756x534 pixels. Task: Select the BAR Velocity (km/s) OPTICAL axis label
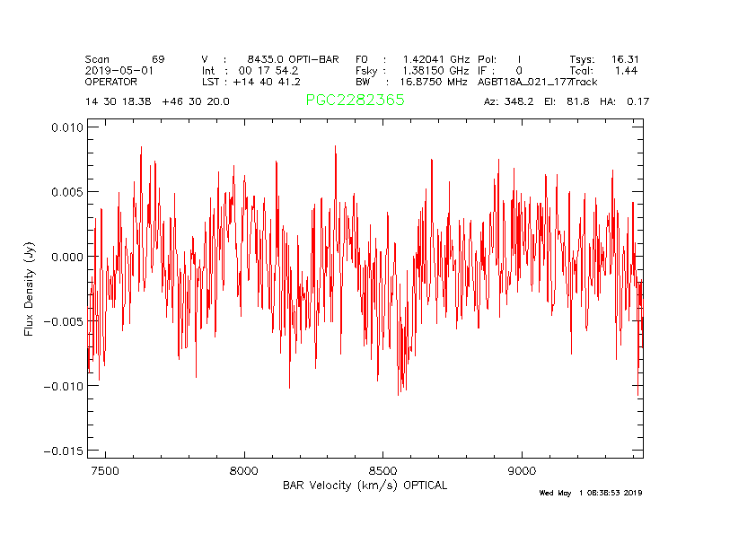[x=365, y=486]
